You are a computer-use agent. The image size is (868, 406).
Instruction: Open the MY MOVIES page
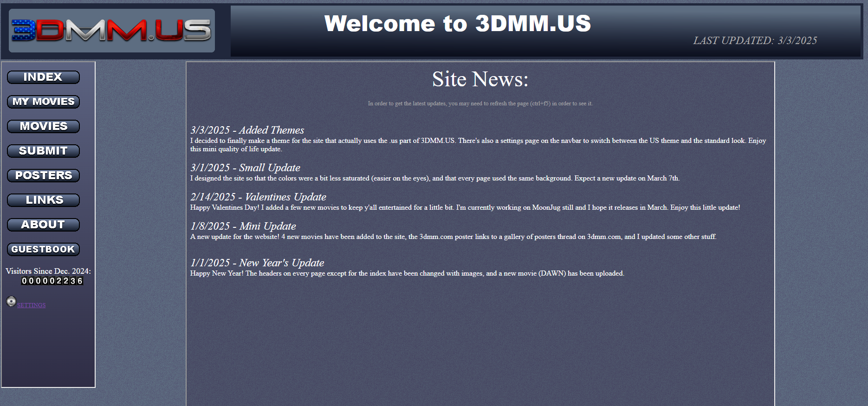[43, 102]
